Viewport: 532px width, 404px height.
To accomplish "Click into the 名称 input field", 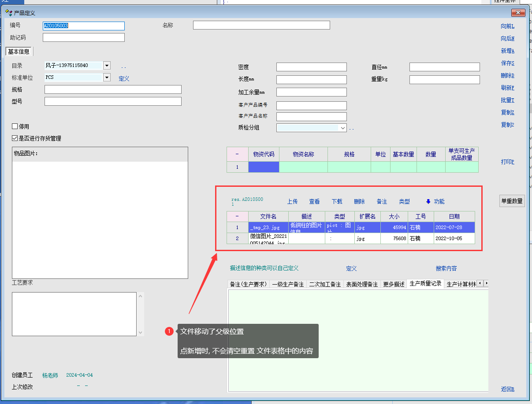I will [x=261, y=25].
